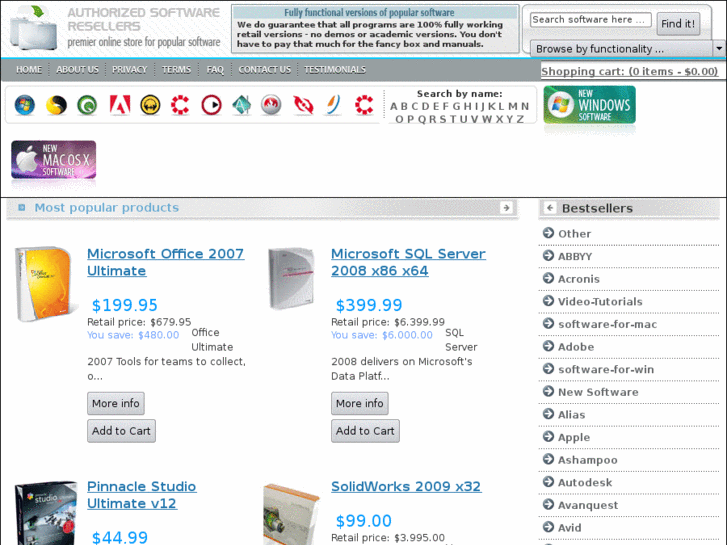Click the arrow icon beside software-for-mac
This screenshot has width=727, height=545.
[x=548, y=323]
